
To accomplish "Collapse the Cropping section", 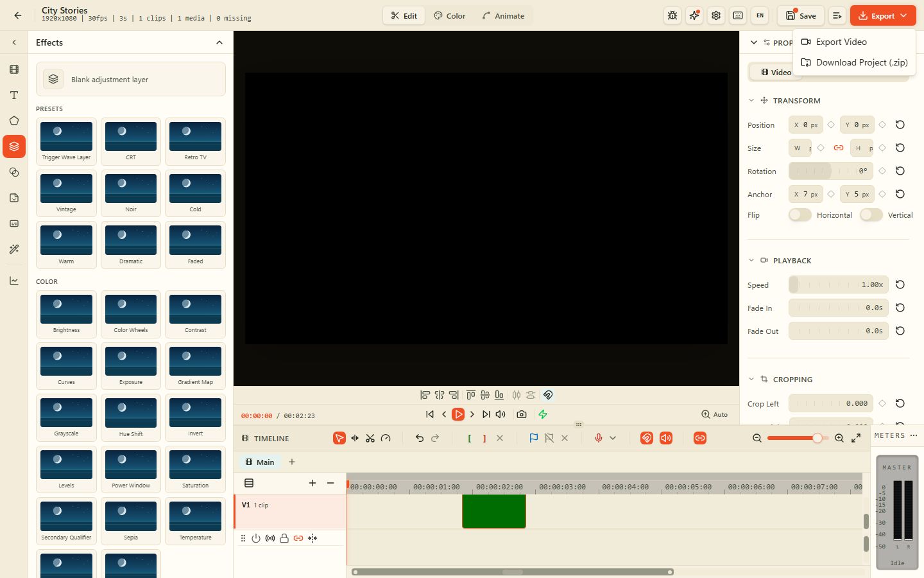I will 751,380.
